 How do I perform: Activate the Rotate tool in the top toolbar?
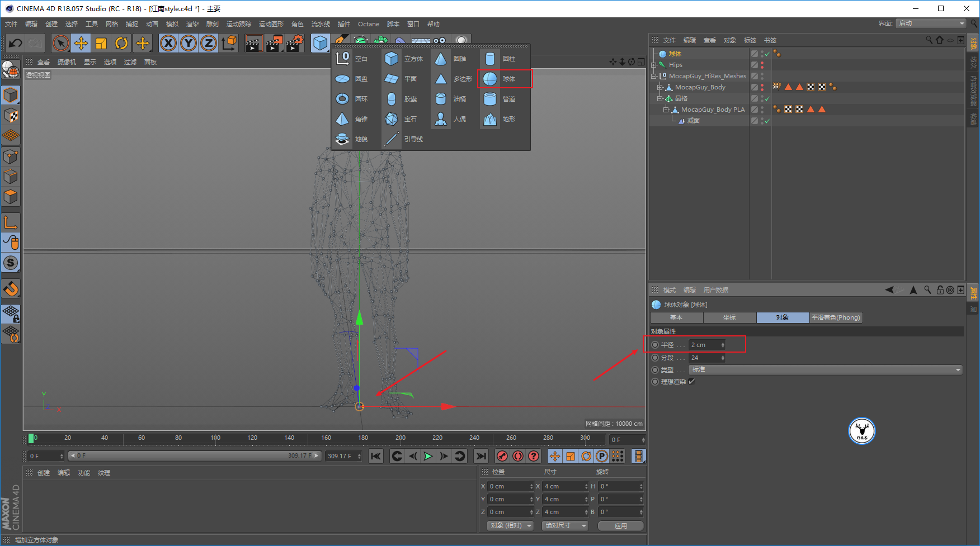pyautogui.click(x=121, y=43)
